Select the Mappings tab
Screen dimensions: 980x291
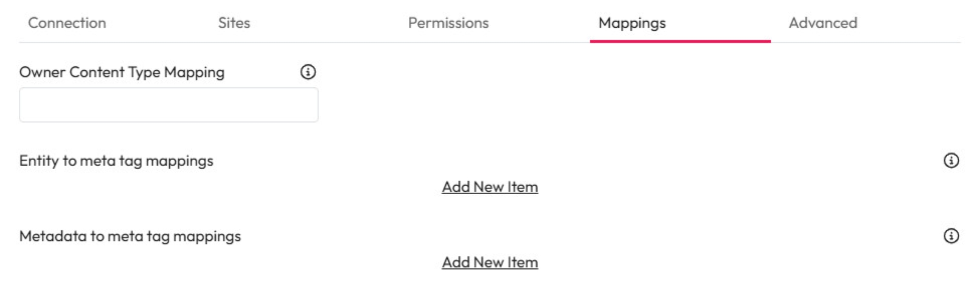(632, 23)
